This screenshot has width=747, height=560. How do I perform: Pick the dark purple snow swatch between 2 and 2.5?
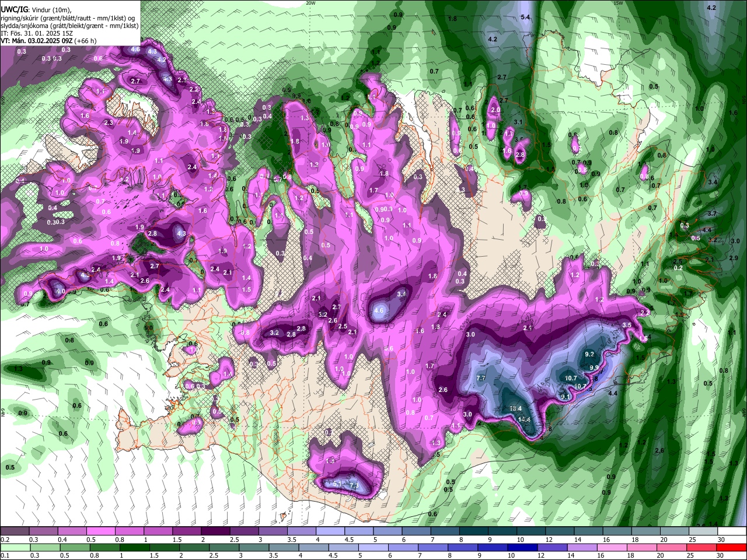pos(215,531)
